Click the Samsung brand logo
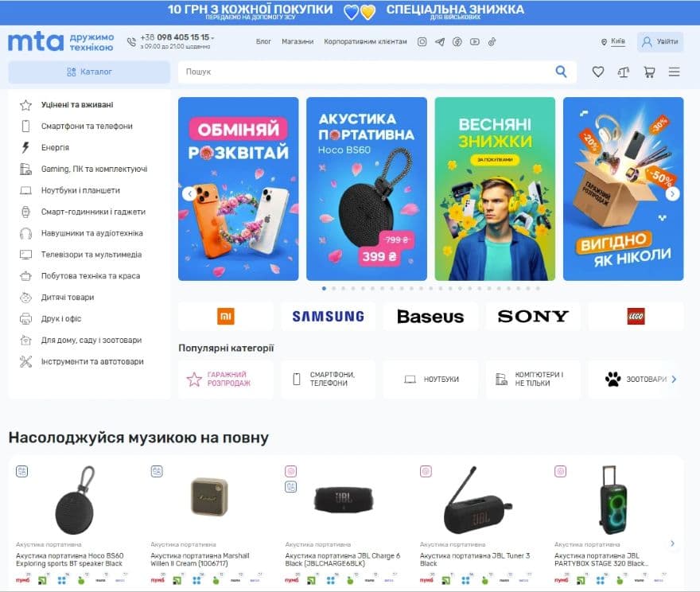Viewport: 700px width, 592px height. [328, 317]
